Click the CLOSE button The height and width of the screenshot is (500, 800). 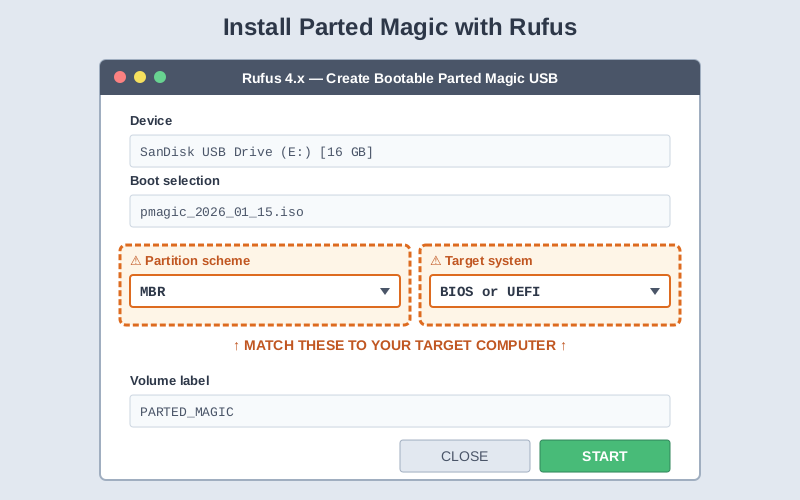click(x=465, y=456)
